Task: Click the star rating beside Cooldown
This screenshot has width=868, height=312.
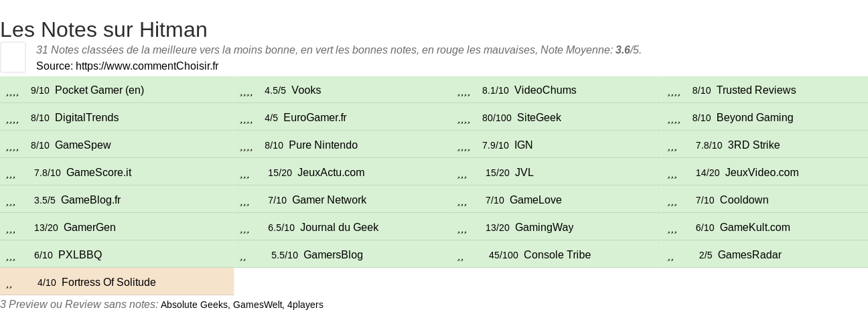Action: click(x=672, y=202)
